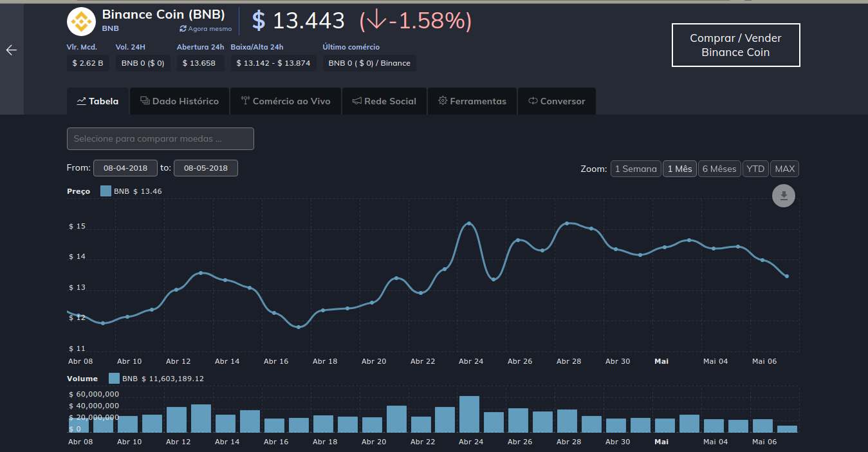Click the refresh icon beside Agora mesmo
Image resolution: width=868 pixels, height=452 pixels.
click(183, 29)
